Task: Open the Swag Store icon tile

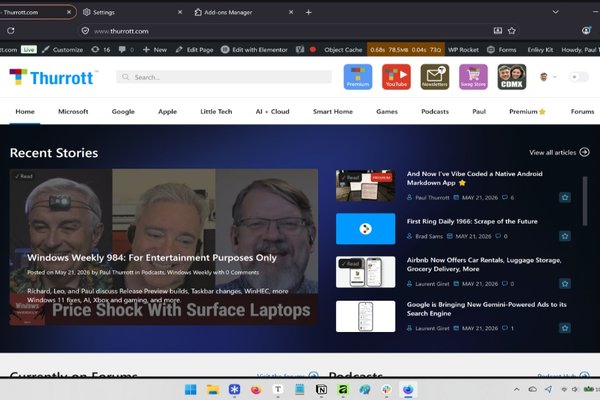Action: 473,77
